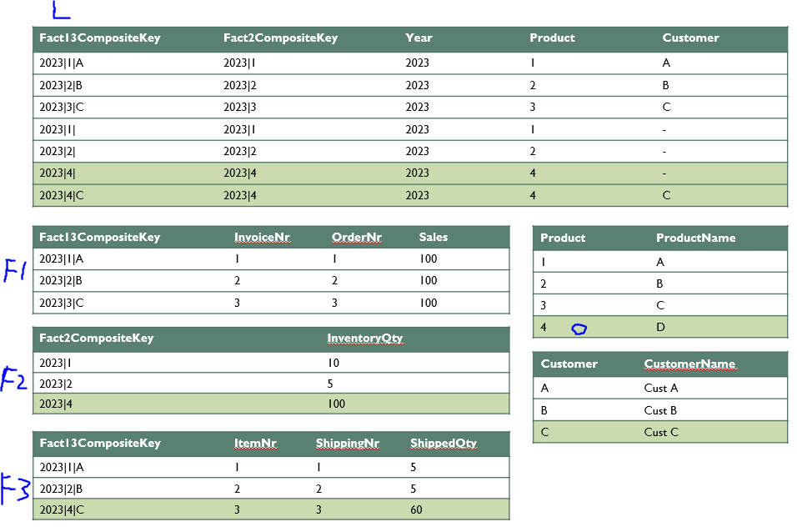Click the ItemNr column header
This screenshot has height=532, width=797.
tap(255, 444)
